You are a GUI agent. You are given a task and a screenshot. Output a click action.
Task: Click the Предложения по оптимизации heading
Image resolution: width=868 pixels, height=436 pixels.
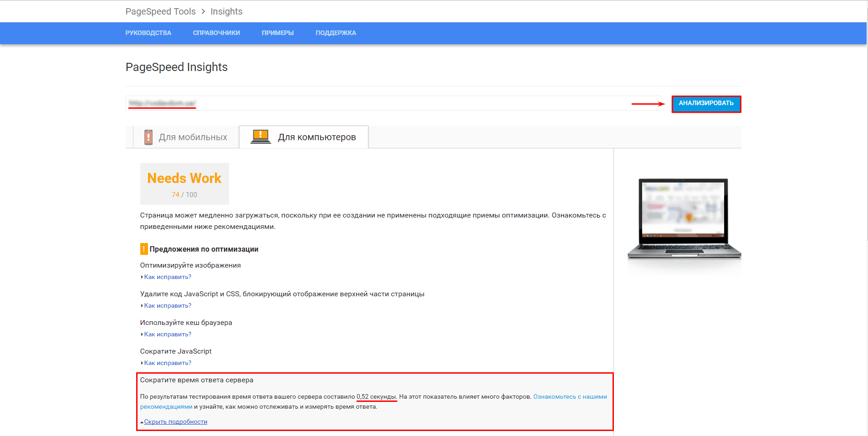coord(204,249)
